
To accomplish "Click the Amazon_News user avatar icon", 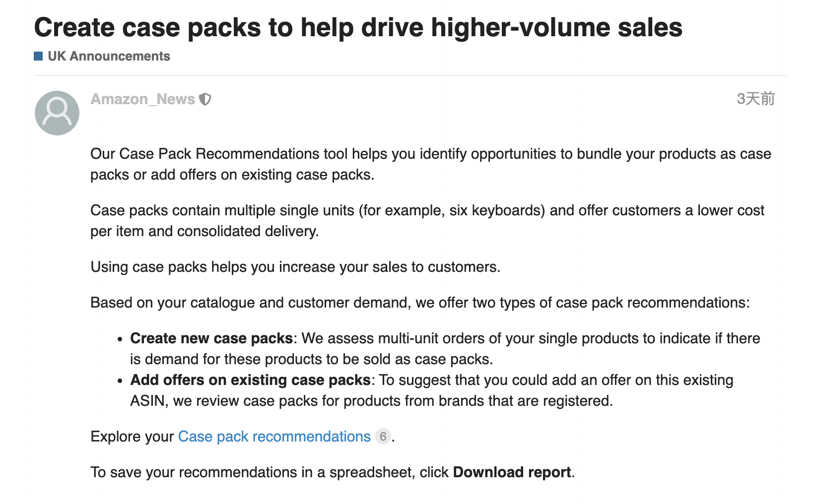I will click(57, 113).
